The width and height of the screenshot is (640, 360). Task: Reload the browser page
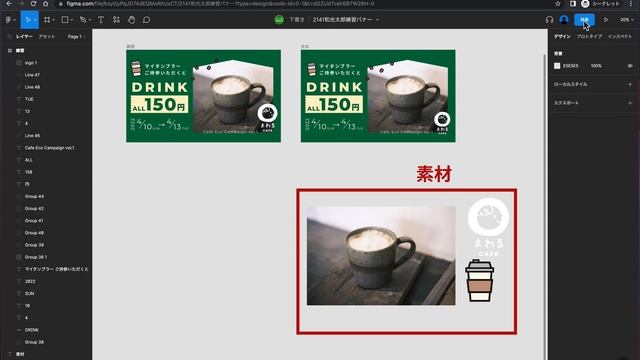[x=33, y=4]
